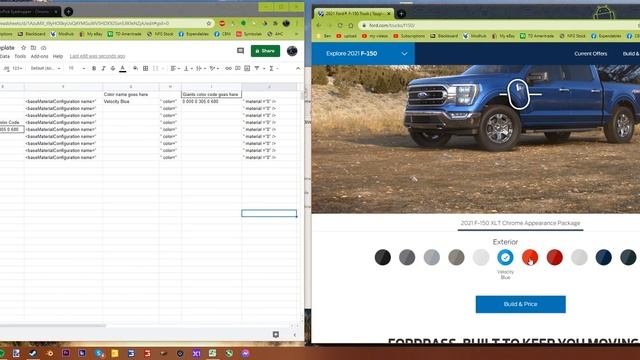The image size is (640, 360).
Task: Switch to the 2021 Ford F-150 tab
Action: tap(354, 13)
